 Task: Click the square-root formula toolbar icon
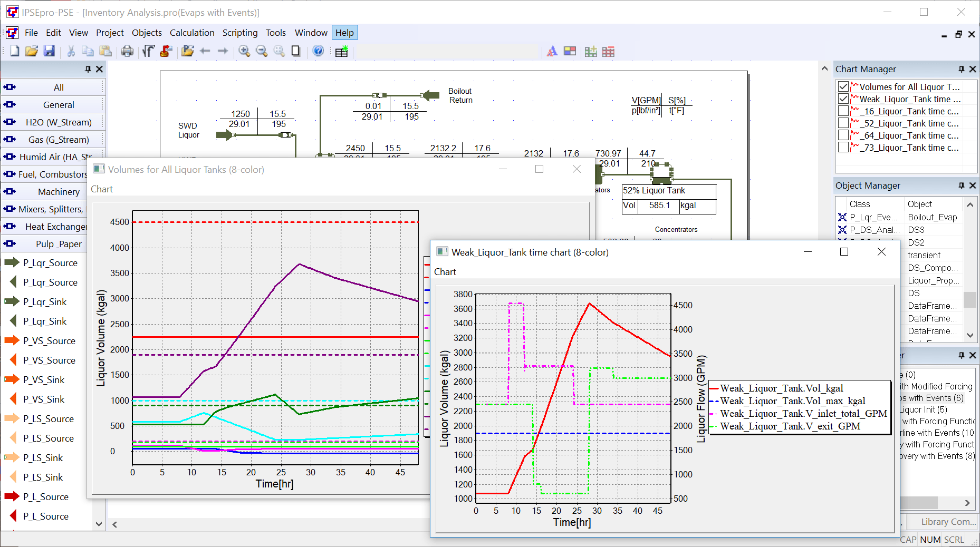[148, 51]
